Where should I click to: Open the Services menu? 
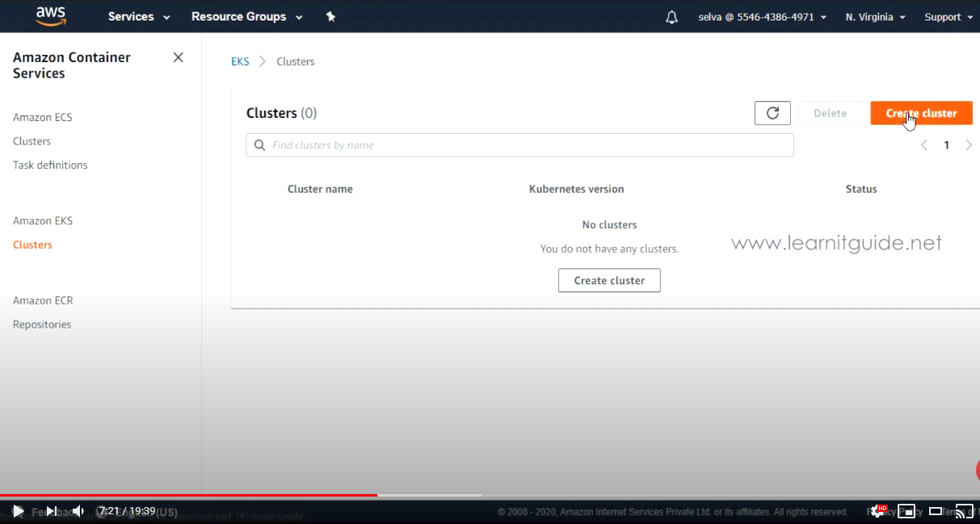(139, 17)
